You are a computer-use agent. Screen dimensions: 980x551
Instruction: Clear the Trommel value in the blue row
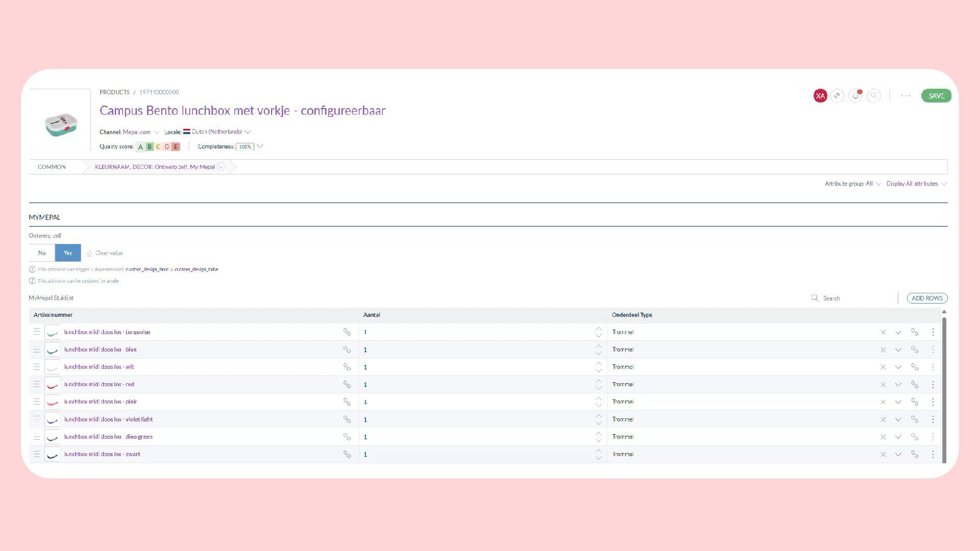883,350
